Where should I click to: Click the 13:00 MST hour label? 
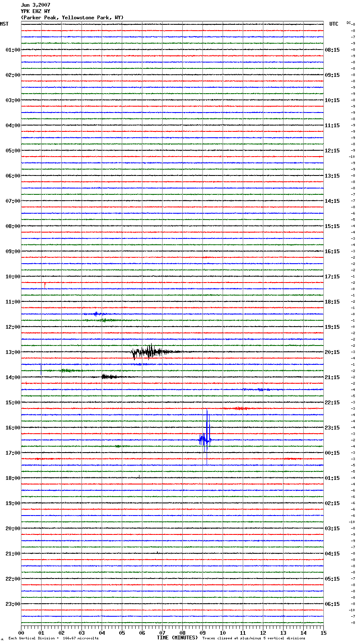click(13, 352)
